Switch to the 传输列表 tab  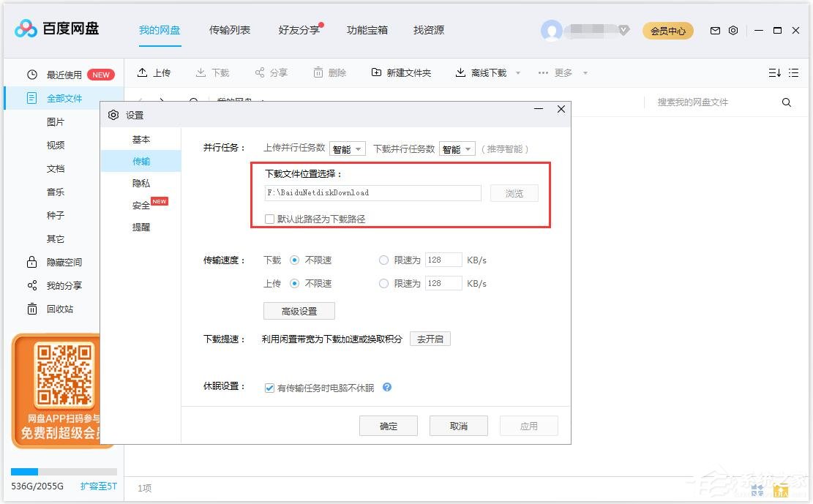229,30
